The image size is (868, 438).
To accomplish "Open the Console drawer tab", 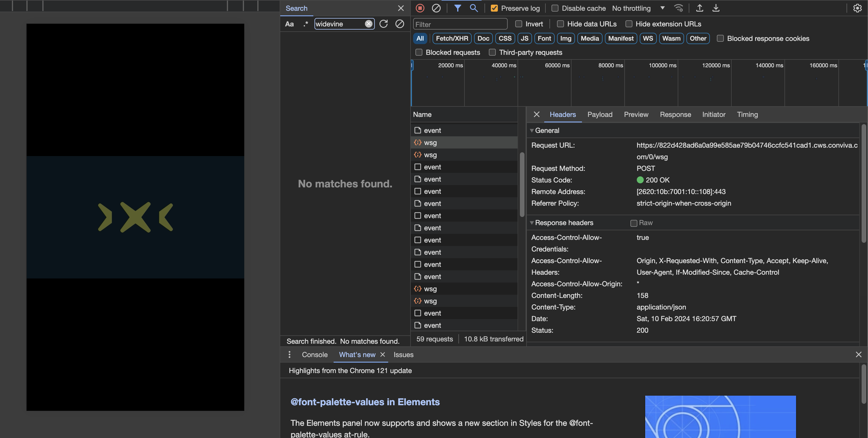I will coord(314,355).
